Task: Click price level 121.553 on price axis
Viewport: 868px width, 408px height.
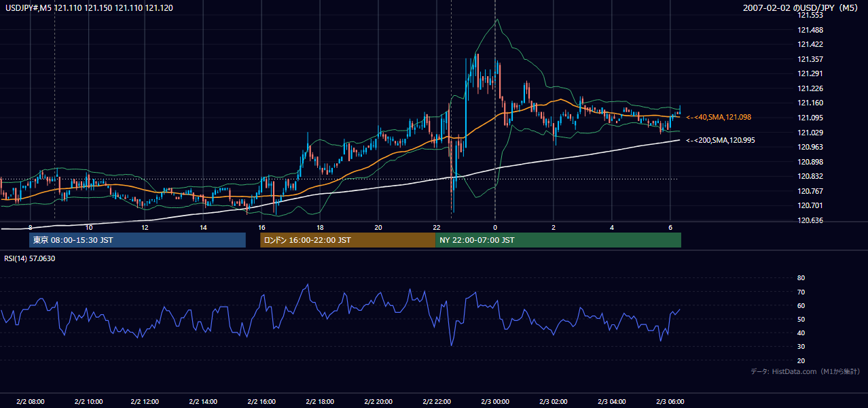Action: pos(810,15)
